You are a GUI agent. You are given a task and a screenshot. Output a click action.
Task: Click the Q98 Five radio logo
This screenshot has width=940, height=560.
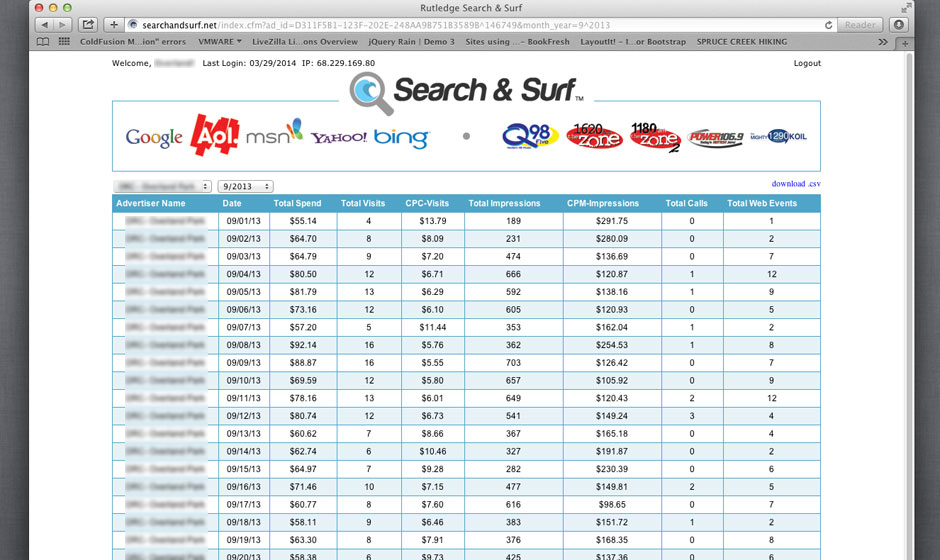point(530,136)
